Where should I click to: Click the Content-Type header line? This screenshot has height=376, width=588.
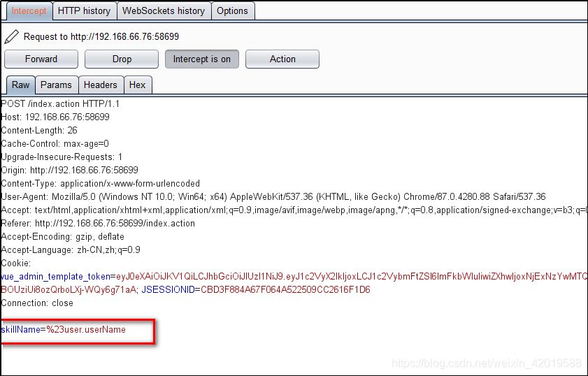pyautogui.click(x=101, y=184)
